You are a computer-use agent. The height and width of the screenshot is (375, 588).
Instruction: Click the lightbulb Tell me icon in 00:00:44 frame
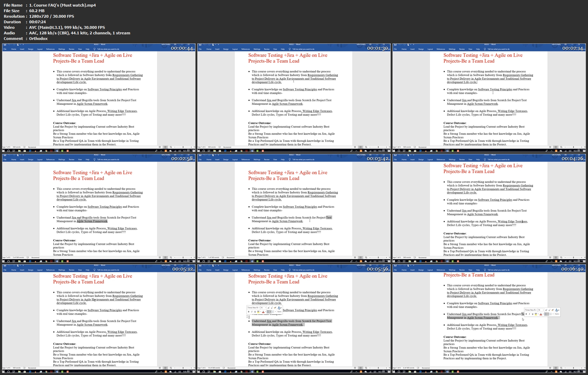(94, 49)
